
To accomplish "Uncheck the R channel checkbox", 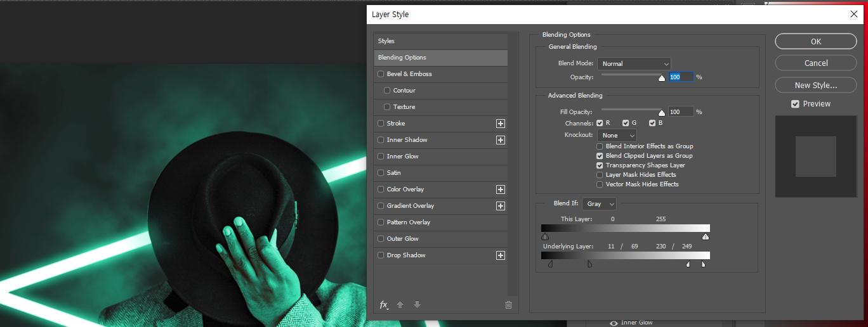I will [600, 123].
